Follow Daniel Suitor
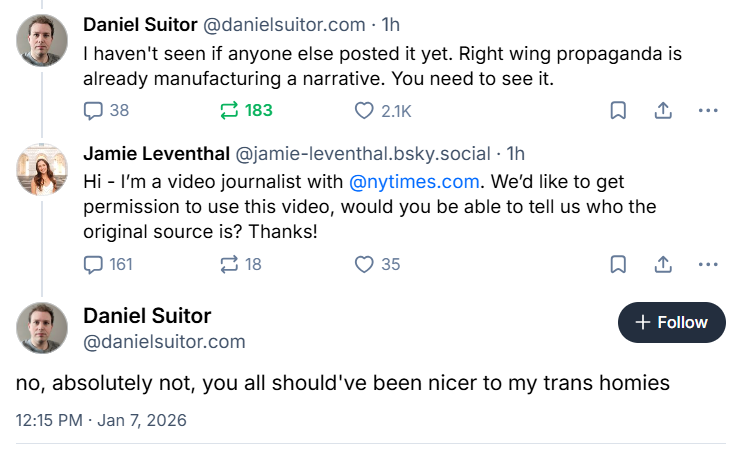 pyautogui.click(x=671, y=322)
